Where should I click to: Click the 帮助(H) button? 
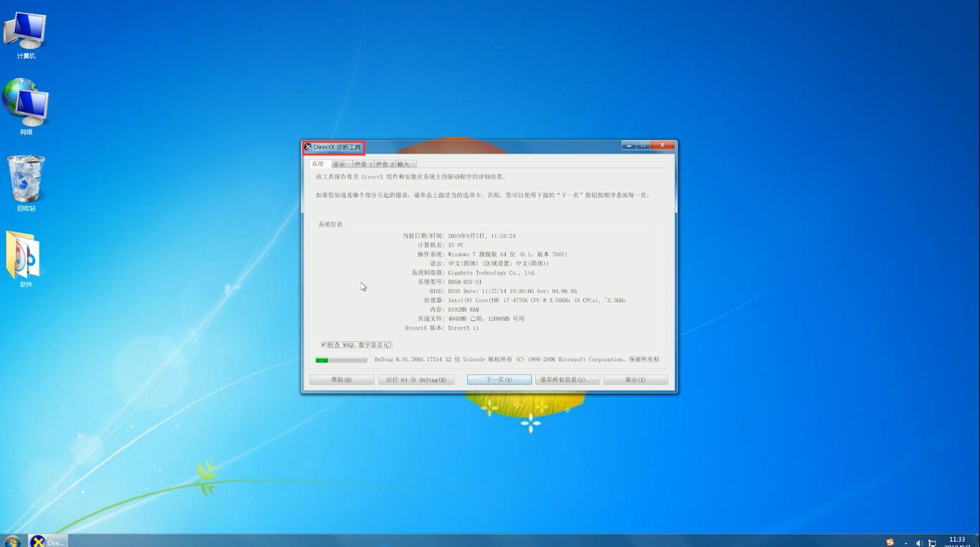(342, 380)
